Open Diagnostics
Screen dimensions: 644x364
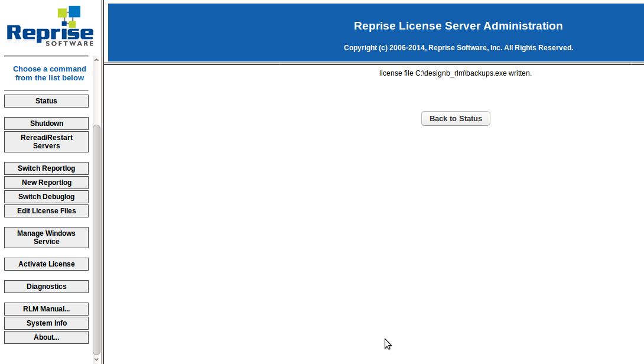click(47, 287)
